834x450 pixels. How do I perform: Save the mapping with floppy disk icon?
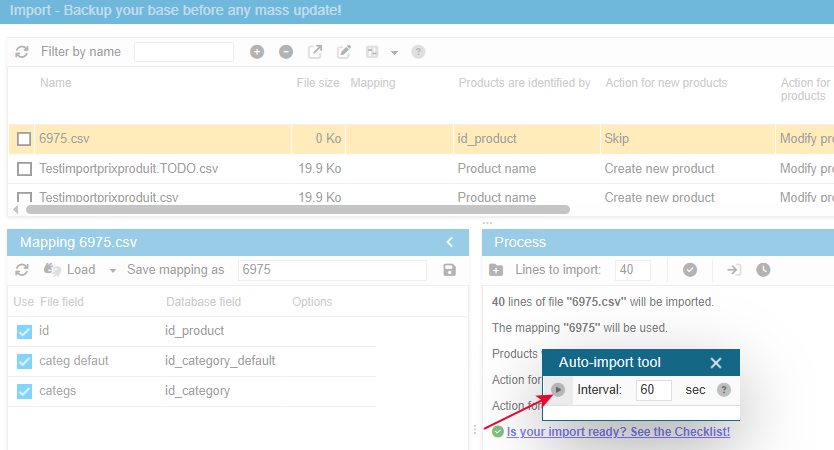[449, 270]
